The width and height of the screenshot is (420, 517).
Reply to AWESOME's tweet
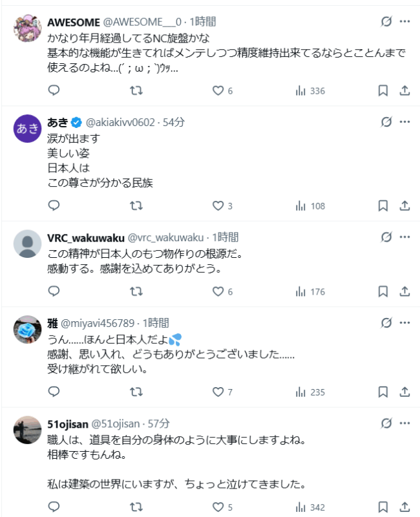pyautogui.click(x=54, y=91)
